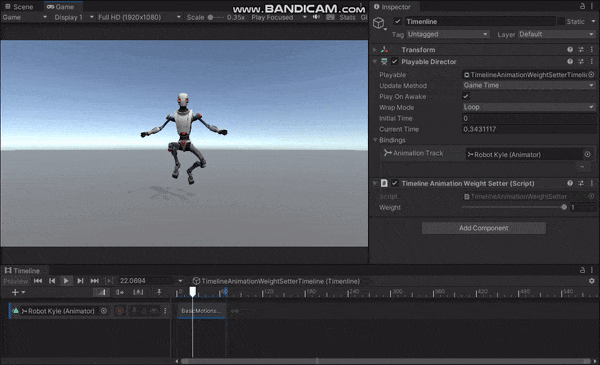Image resolution: width=600 pixels, height=365 pixels.
Task: Jump to the start of the timeline
Action: point(38,281)
